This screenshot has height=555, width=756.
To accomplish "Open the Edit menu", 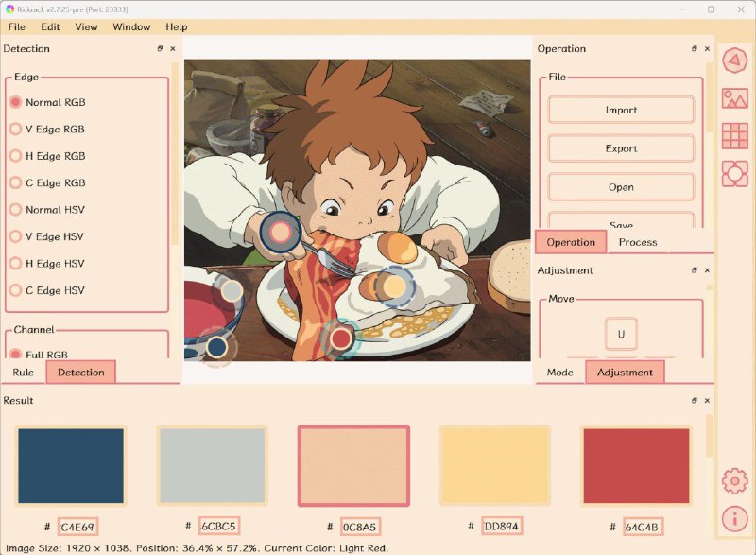I will (50, 27).
